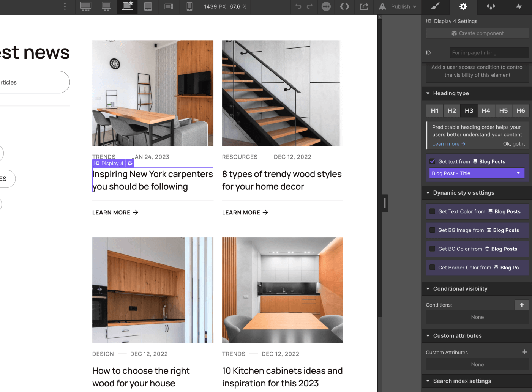This screenshot has height=392, width=532.
Task: Open the Style panel with the paintbrush icon
Action: pyautogui.click(x=436, y=7)
